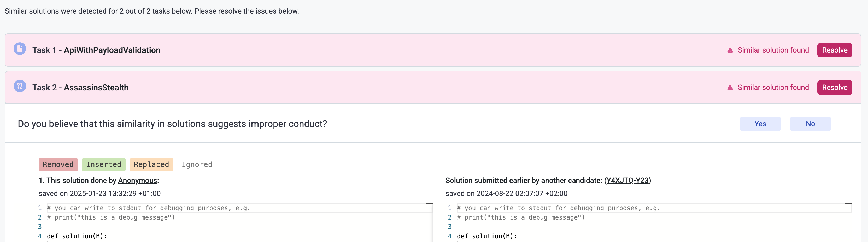Answer Yes to the improper conduct question
Screen dimensions: 868x242
coord(760,124)
